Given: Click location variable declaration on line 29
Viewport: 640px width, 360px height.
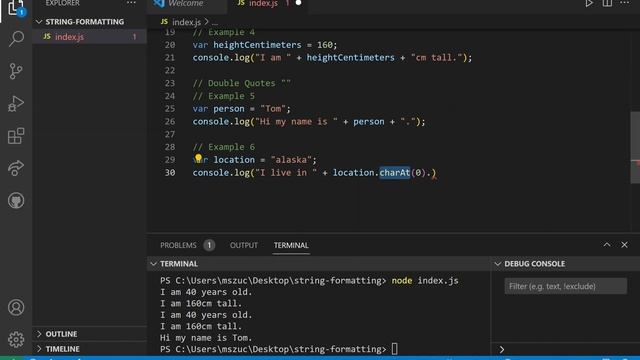Looking at the screenshot, I should click(x=234, y=160).
